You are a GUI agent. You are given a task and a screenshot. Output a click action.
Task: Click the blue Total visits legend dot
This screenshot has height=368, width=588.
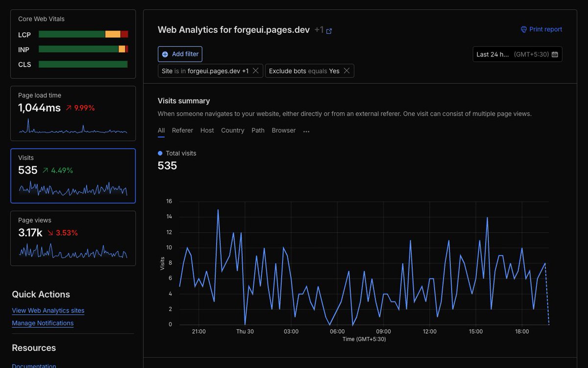click(x=160, y=153)
